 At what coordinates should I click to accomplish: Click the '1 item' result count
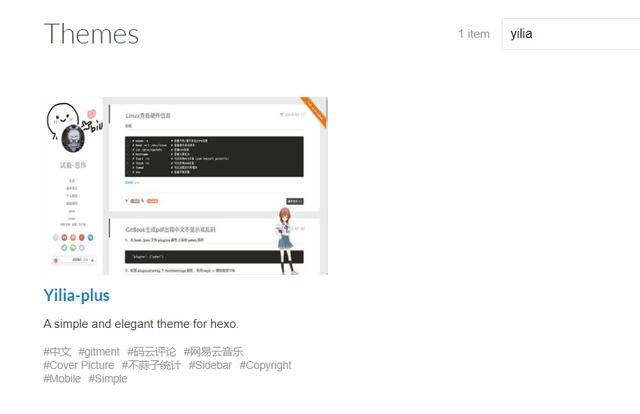click(474, 34)
